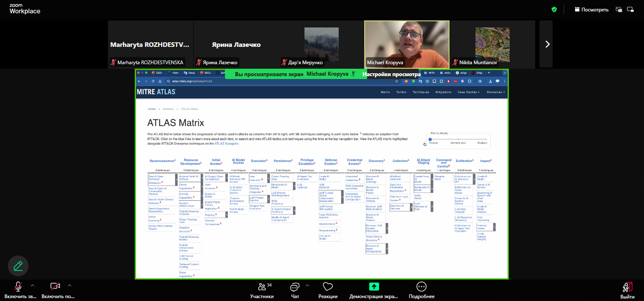
Task: Click the maturity filter slider handle
Action: click(x=430, y=139)
